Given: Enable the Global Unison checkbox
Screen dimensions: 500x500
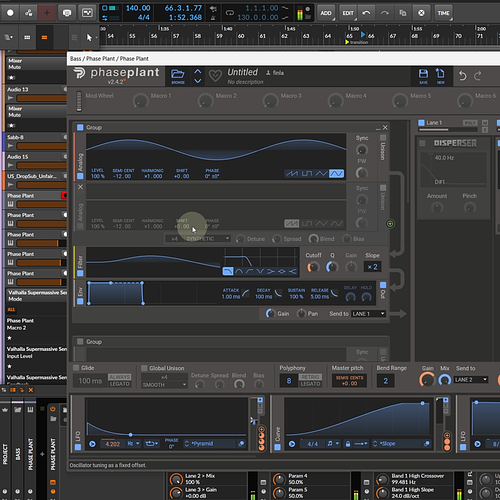Looking at the screenshot, I should pyautogui.click(x=144, y=368).
